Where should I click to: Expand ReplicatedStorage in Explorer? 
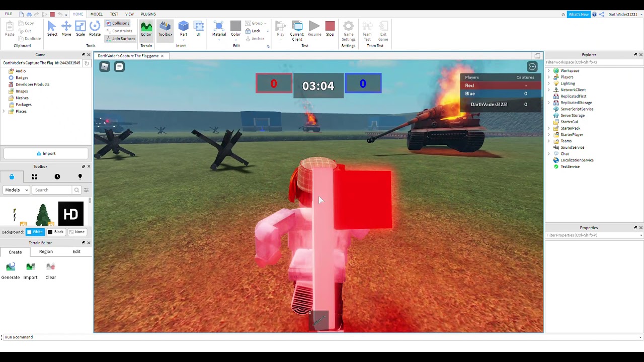tap(549, 103)
